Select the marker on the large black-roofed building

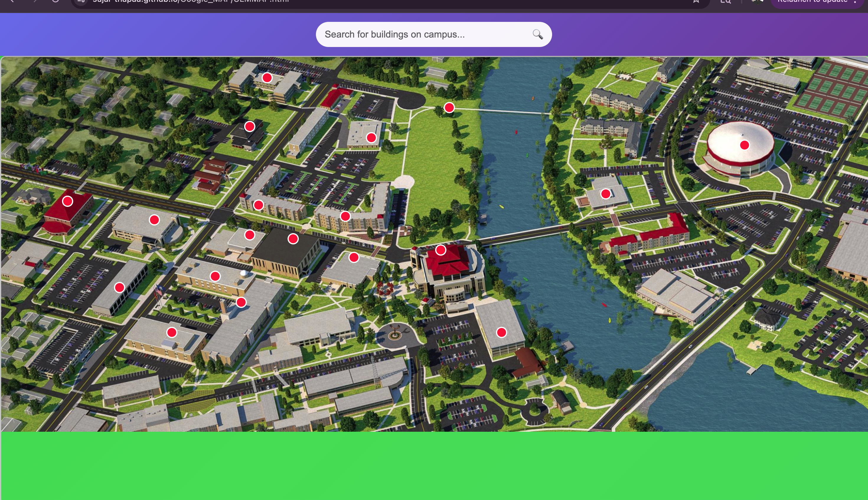pyautogui.click(x=293, y=239)
